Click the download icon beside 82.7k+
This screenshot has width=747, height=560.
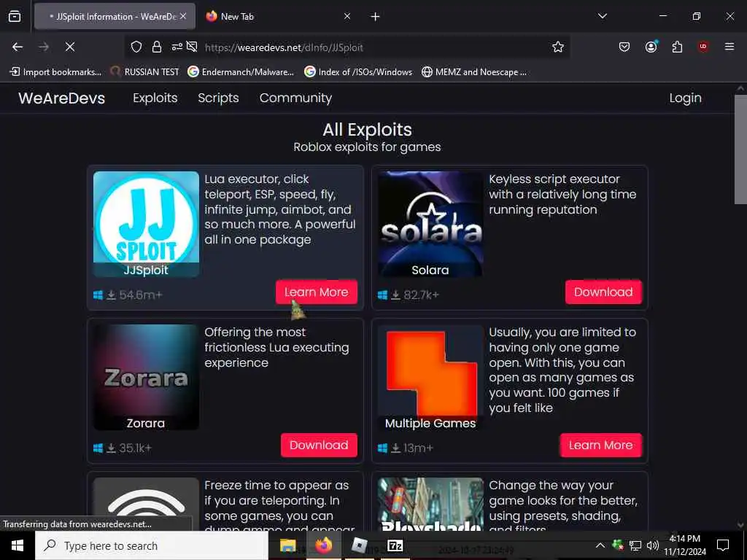coord(395,295)
